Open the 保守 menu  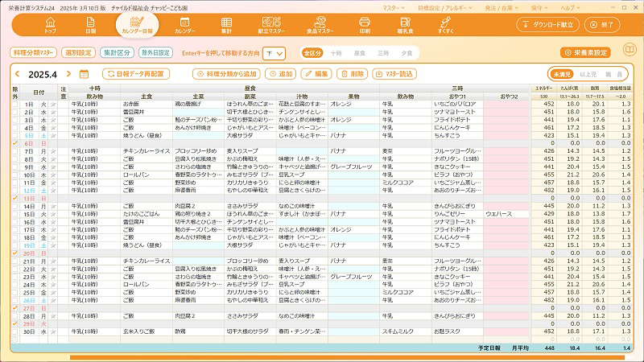point(539,8)
